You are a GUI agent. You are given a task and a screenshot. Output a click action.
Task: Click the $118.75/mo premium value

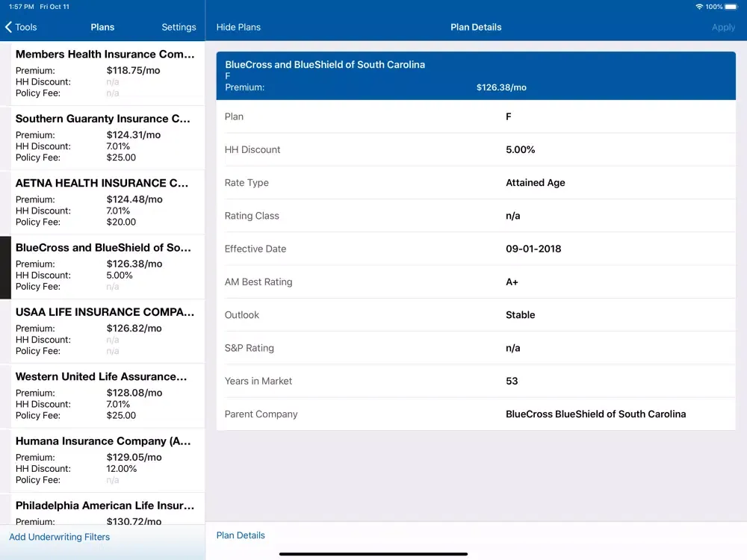point(134,70)
